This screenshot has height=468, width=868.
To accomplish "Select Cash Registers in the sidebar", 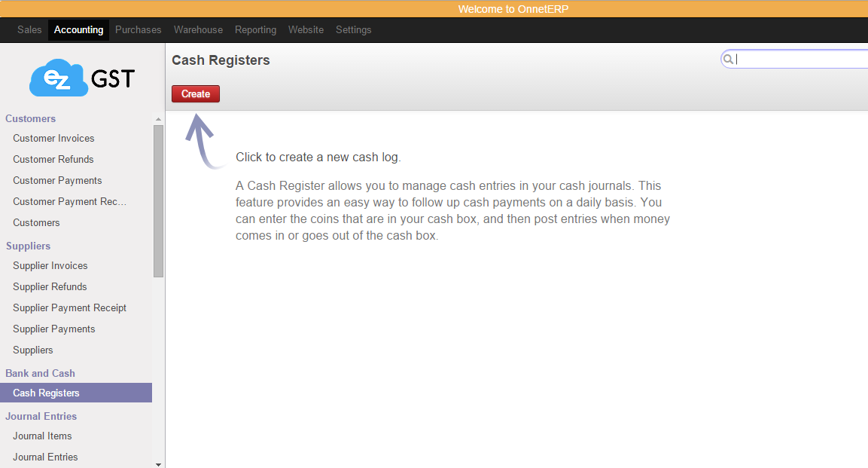I will coord(48,393).
